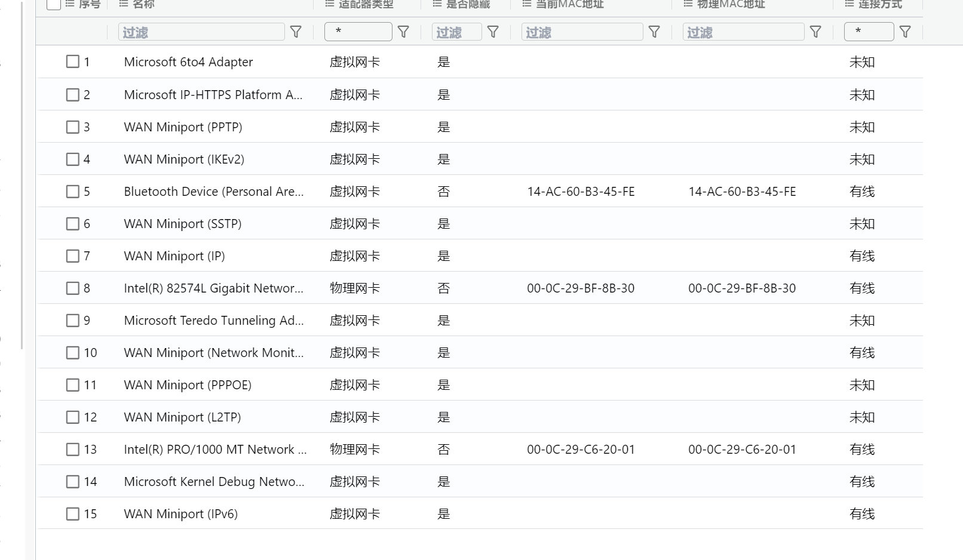The height and width of the screenshot is (560, 963).
Task: Click the funnel icon for current MAC address filter
Action: coord(654,32)
